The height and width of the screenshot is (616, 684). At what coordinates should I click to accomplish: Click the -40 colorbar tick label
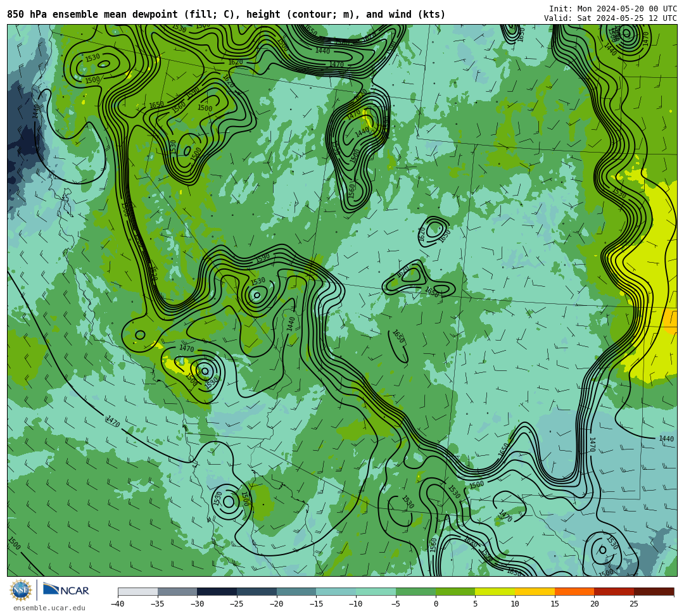click(x=117, y=604)
